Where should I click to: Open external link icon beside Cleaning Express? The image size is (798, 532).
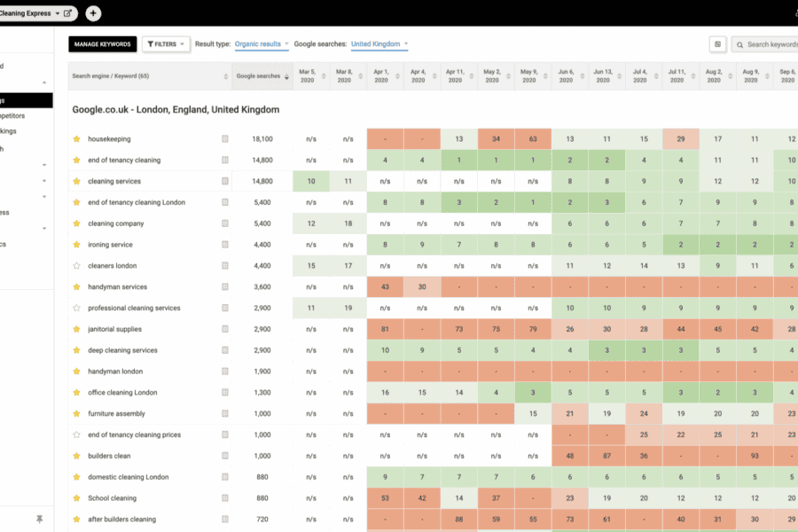click(x=68, y=13)
